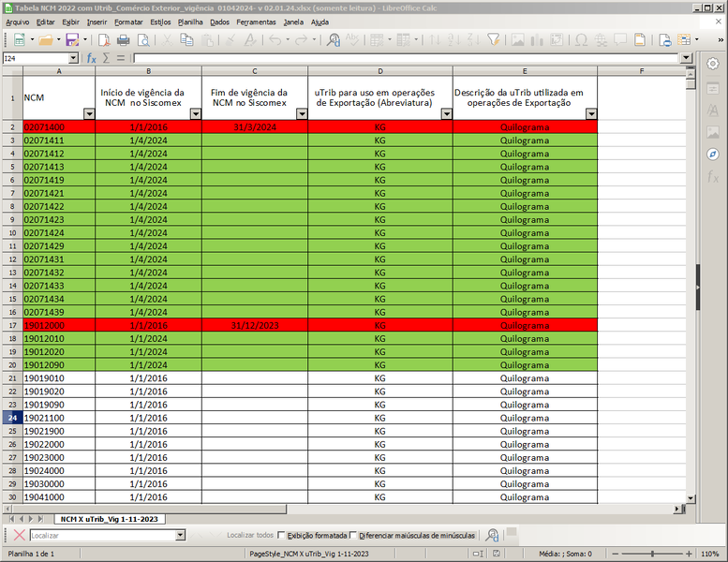The height and width of the screenshot is (562, 728).
Task: Click the zoom in plus button
Action: click(x=689, y=554)
